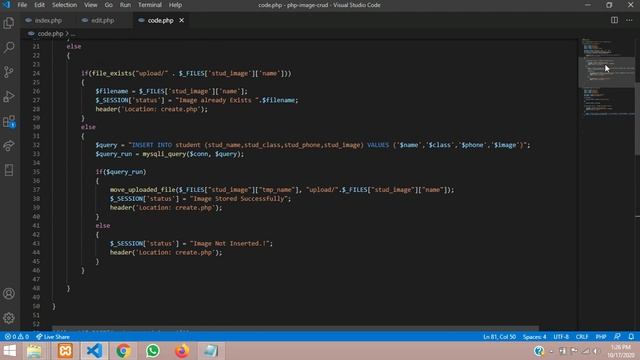The image size is (640, 360).
Task: Open the Source Control view
Action: 9,72
